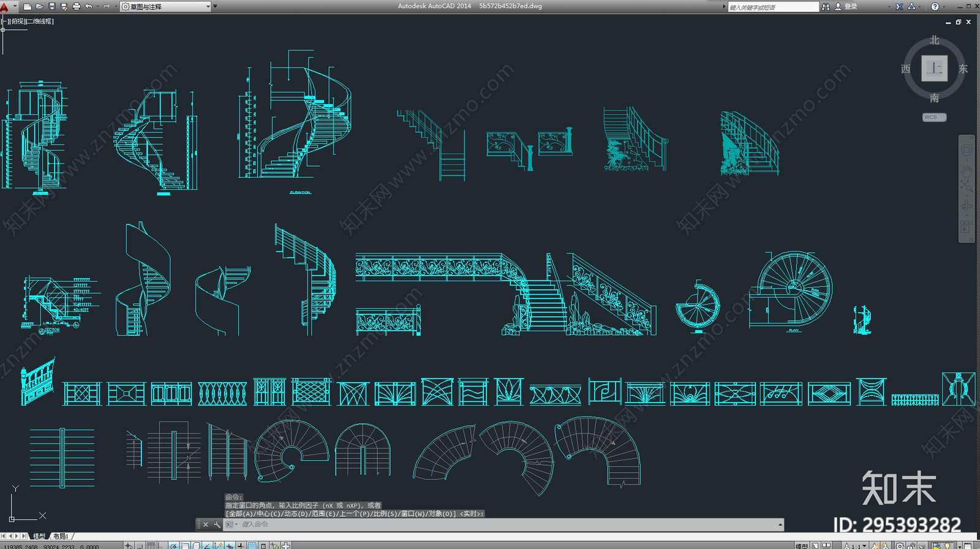This screenshot has height=549, width=980.
Task: Click the Orbit tool in navigation bar
Action: tap(967, 205)
